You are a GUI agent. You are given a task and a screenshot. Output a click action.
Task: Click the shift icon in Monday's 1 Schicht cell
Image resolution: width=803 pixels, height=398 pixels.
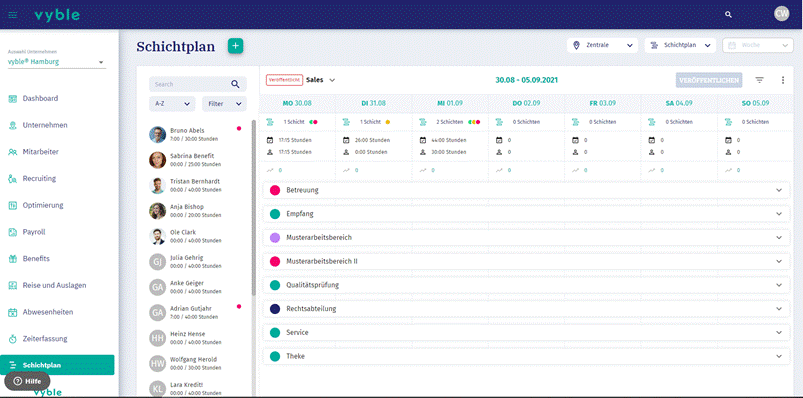pos(270,122)
